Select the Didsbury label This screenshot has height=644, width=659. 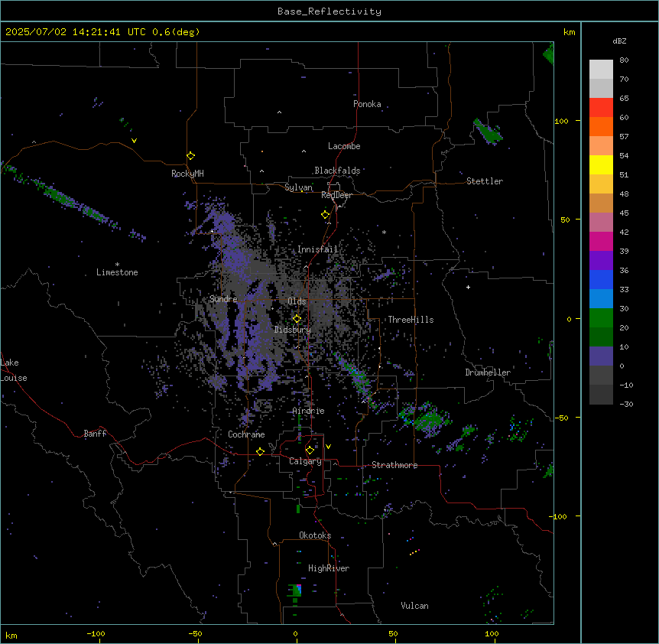pyautogui.click(x=293, y=330)
